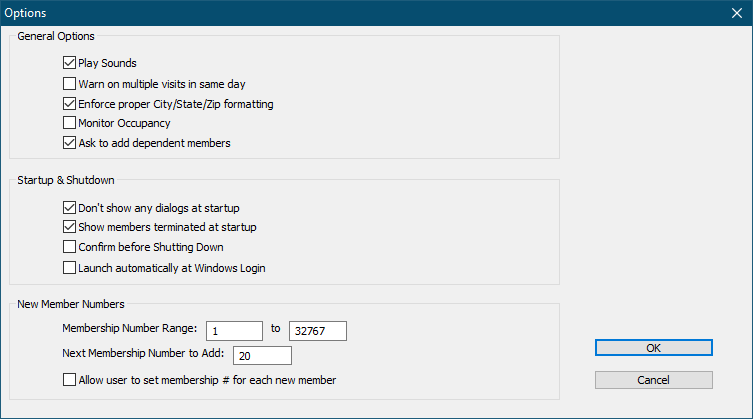Uncheck the Play Sounds checkbox
This screenshot has width=753, height=419.
[x=69, y=64]
